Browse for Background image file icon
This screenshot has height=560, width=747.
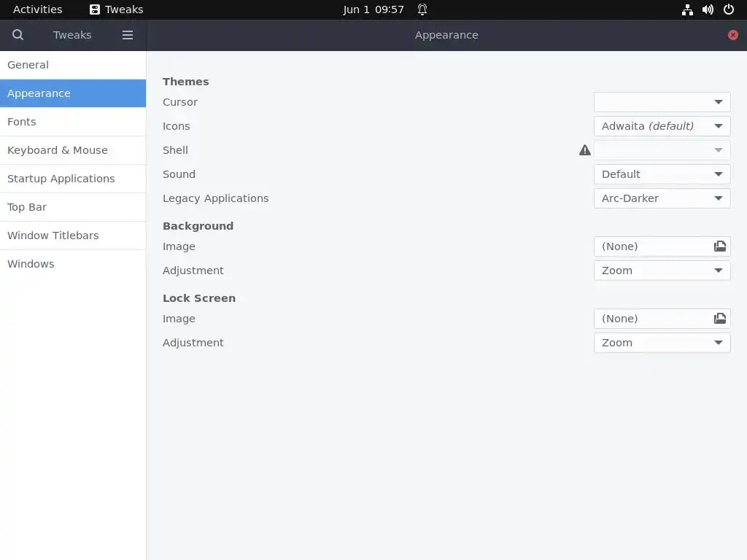tap(719, 246)
